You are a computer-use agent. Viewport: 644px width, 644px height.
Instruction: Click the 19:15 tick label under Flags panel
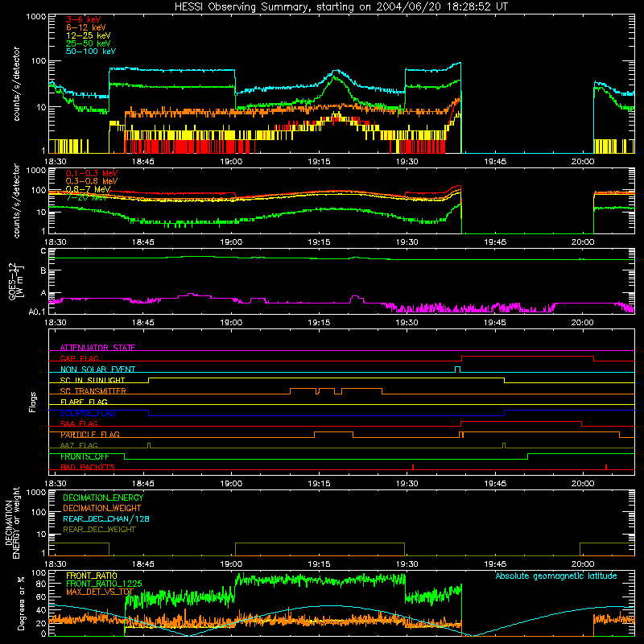(x=319, y=483)
